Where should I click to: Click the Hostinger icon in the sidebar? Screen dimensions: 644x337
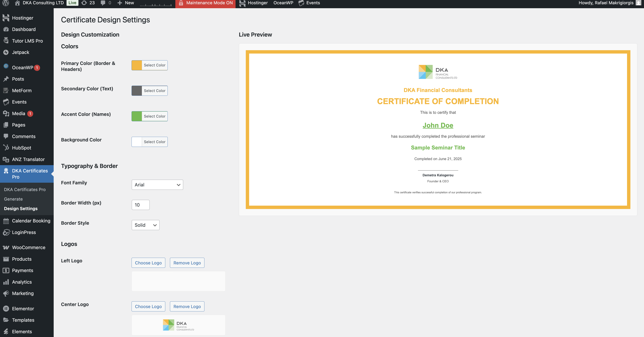[6, 18]
